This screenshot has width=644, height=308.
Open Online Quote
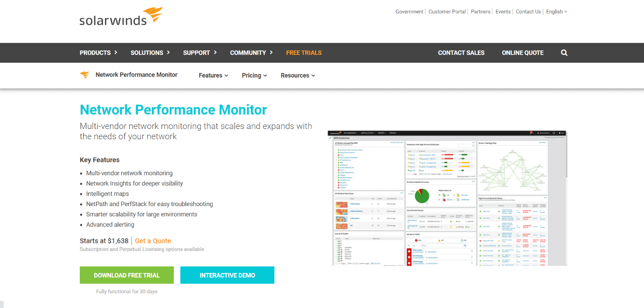coord(523,53)
